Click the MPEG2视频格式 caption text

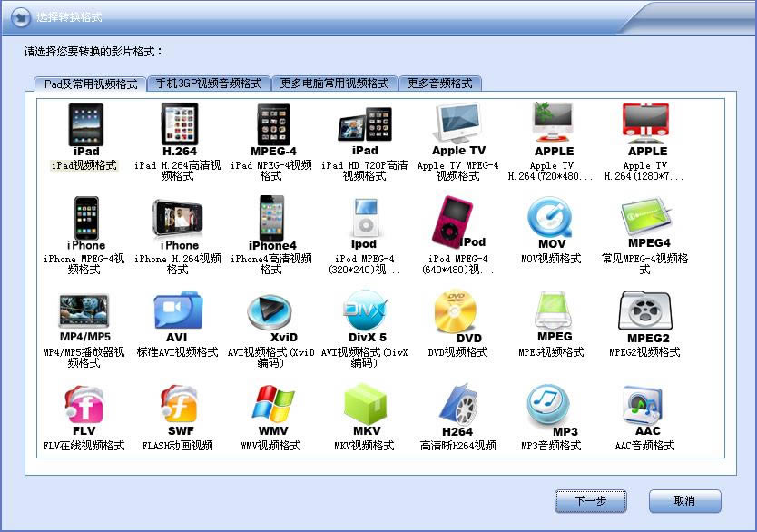click(x=645, y=352)
